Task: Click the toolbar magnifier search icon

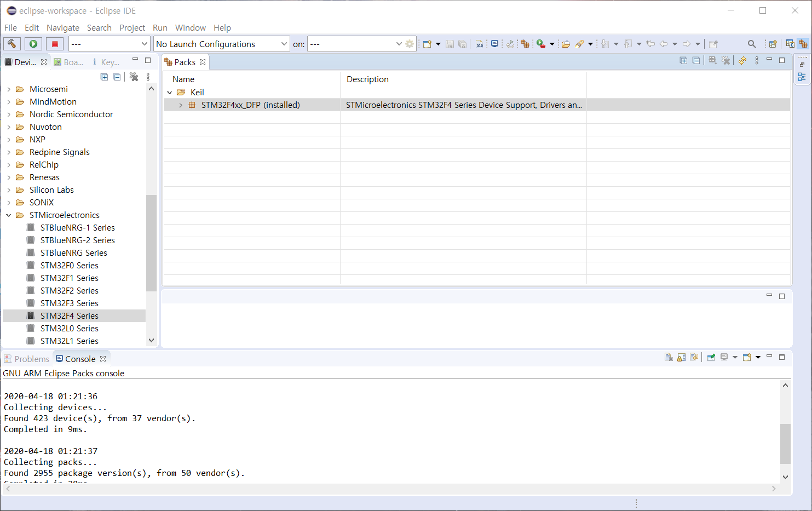Action: click(x=752, y=44)
